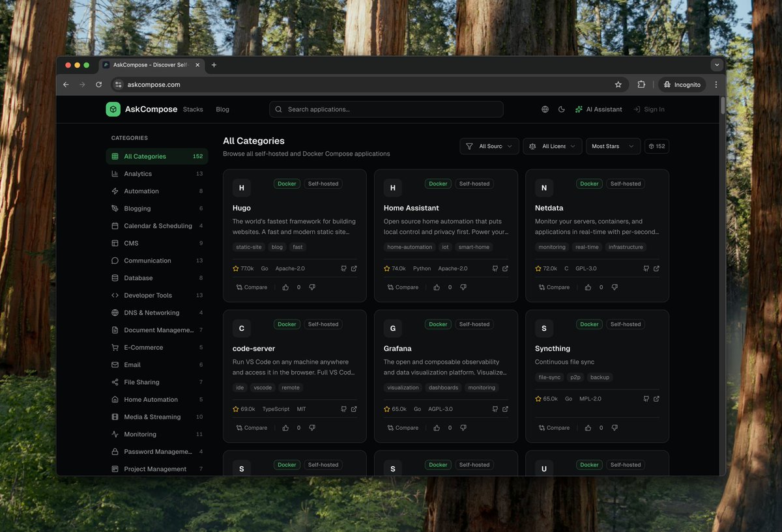Image resolution: width=782 pixels, height=532 pixels.
Task: Bookmark this page with star icon
Action: click(x=618, y=85)
